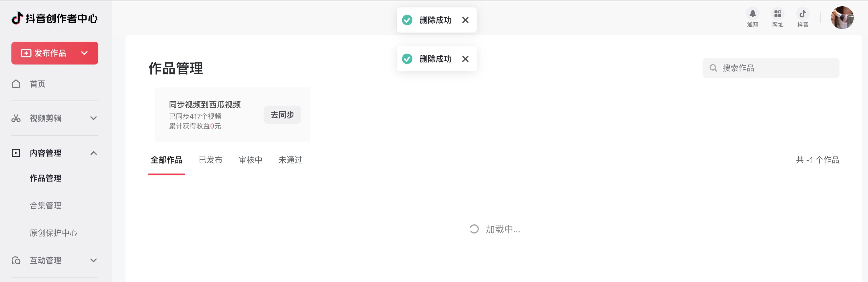Click the scissors icon for 视频剪辑
The image size is (868, 282).
click(x=16, y=118)
